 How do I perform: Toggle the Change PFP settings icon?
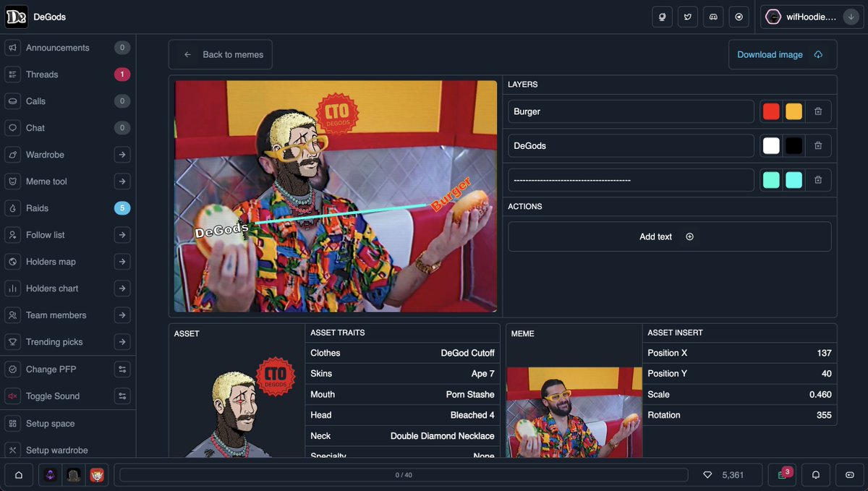click(122, 370)
